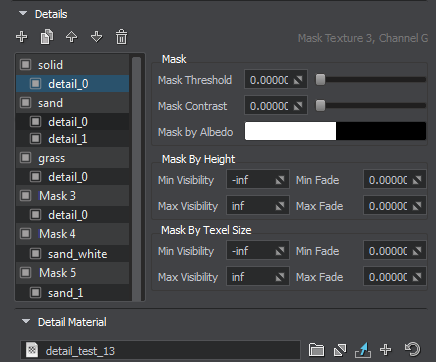Click Mask Threshold value arrow button

[298, 80]
